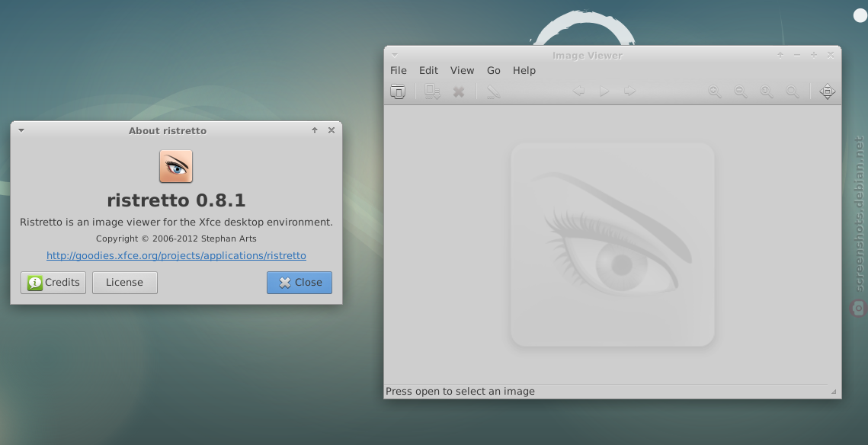The image size is (868, 445).
Task: Click the 'ristretto 0.8.1' heading text
Action: [176, 200]
